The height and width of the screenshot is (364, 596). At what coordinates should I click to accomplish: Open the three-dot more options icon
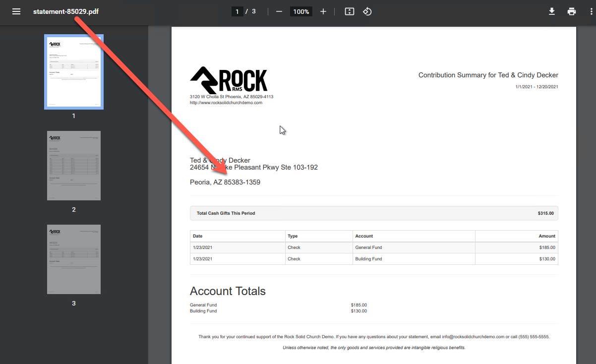coord(590,11)
